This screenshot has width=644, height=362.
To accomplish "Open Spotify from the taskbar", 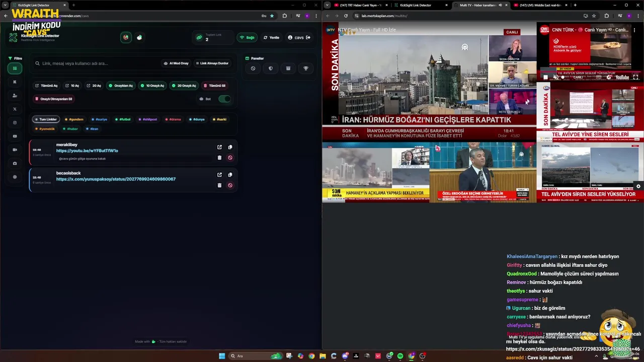I will click(x=400, y=356).
